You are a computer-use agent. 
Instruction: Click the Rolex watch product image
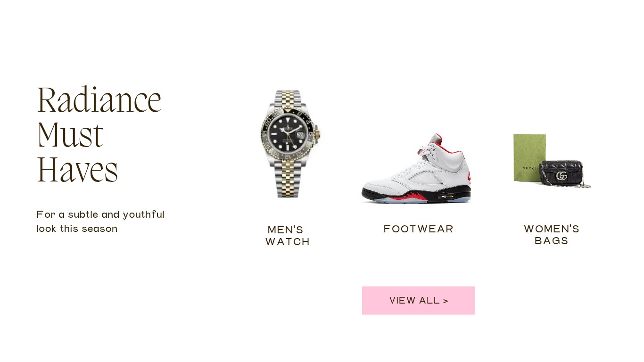tap(289, 144)
